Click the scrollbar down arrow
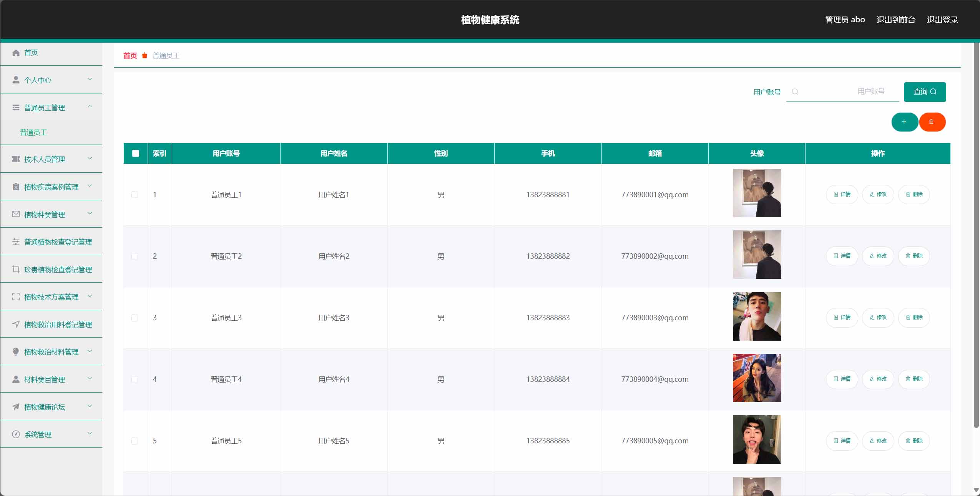980x496 pixels. click(x=976, y=490)
